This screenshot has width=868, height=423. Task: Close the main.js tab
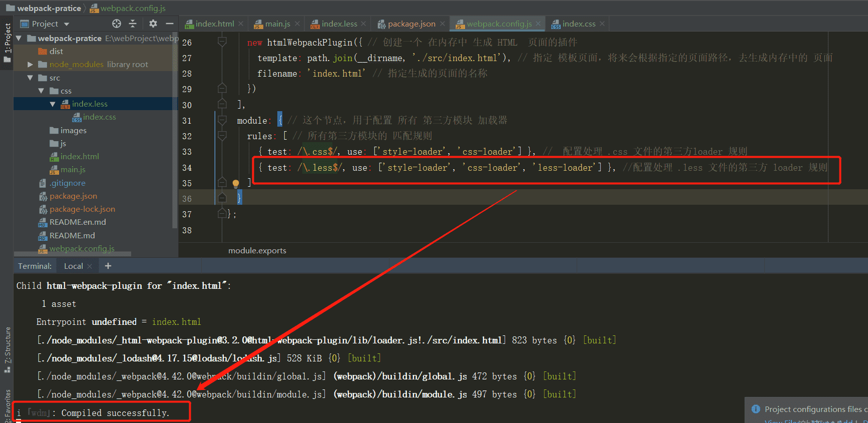pyautogui.click(x=297, y=24)
